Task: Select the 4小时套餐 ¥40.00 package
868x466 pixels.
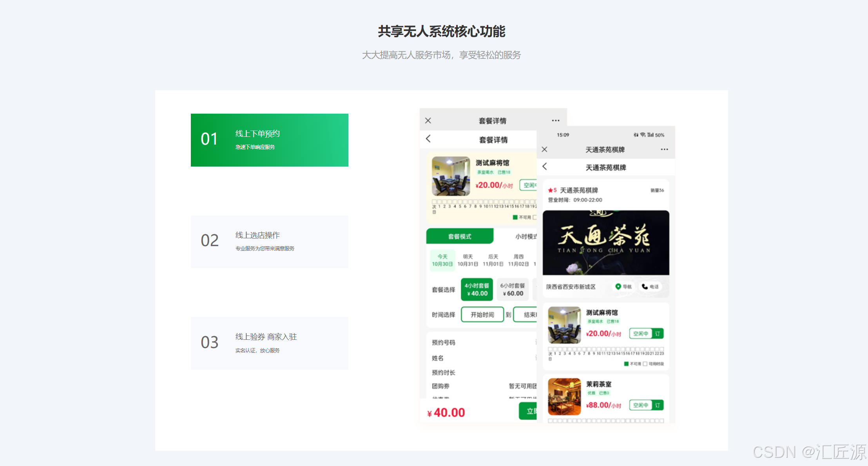Action: (x=477, y=290)
